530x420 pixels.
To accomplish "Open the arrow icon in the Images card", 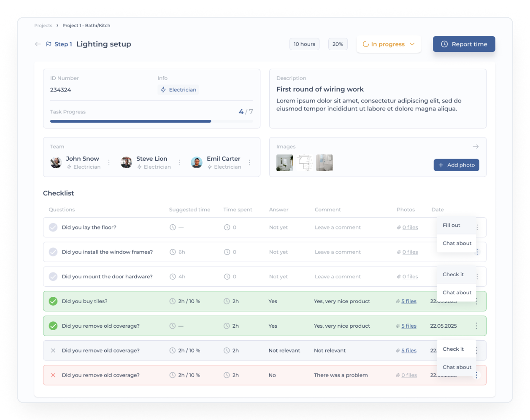I will tap(476, 147).
